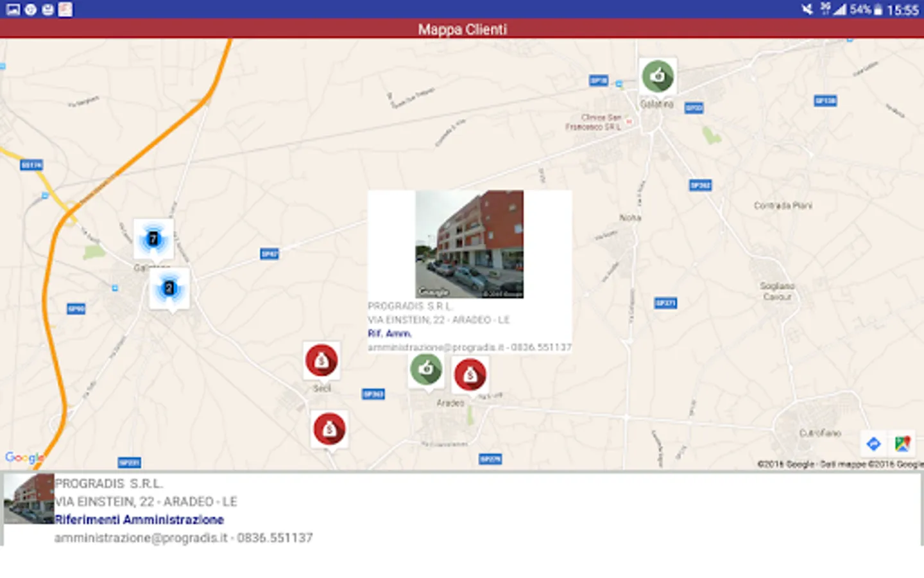The image size is (924, 578).
Task: Click the Clinica San Francesco map label
Action: (x=594, y=122)
